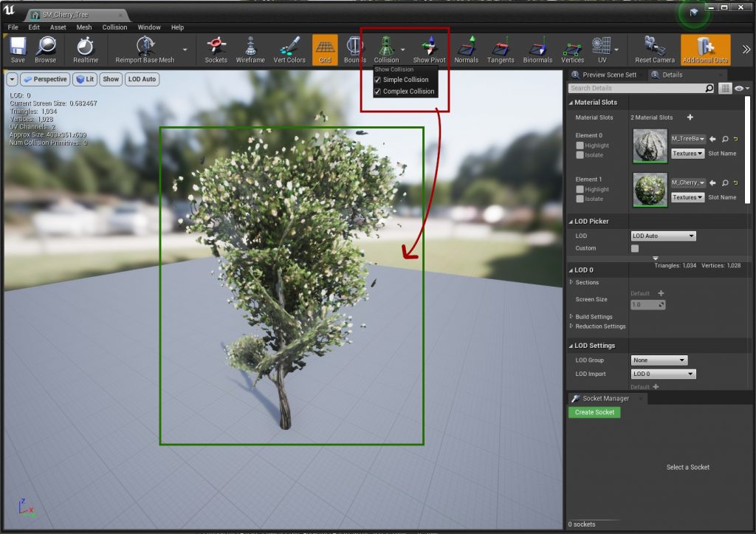Screen dimensions: 756x534
Task: Uncheck Simple Collision checkbox
Action: click(377, 80)
